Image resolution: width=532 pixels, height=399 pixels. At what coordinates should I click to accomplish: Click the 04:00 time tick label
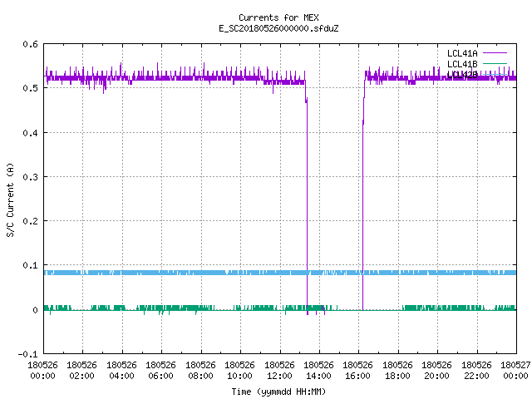[x=121, y=376]
